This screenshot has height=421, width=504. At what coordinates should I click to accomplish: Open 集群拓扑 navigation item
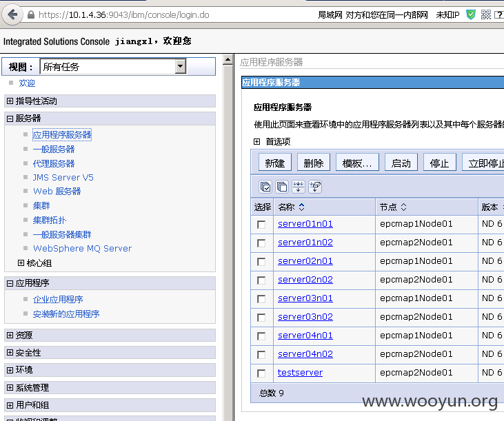[50, 220]
